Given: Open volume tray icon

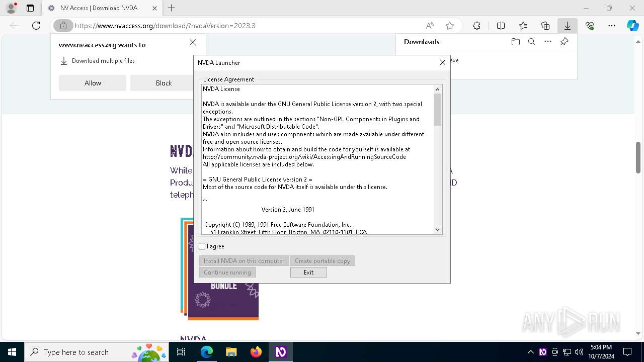Looking at the screenshot, I should click(x=579, y=352).
